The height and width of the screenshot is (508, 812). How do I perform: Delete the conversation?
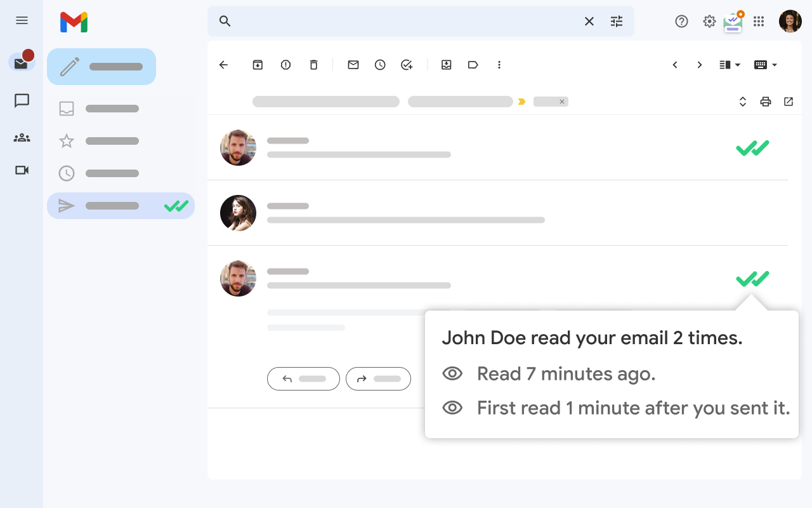pyautogui.click(x=313, y=64)
